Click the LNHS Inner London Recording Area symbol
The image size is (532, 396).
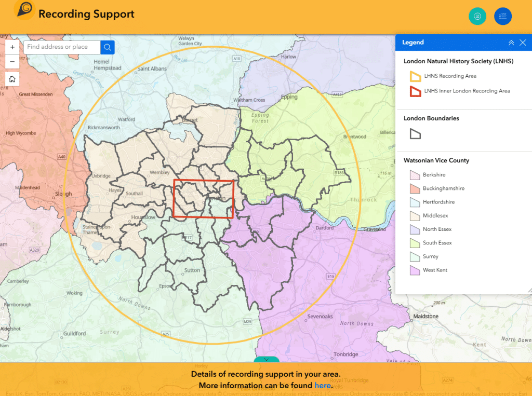tap(415, 91)
